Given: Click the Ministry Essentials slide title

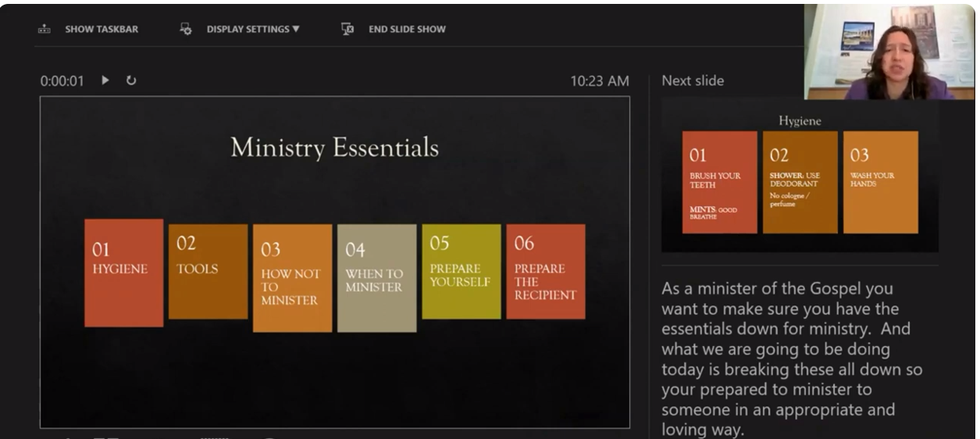Looking at the screenshot, I should 334,148.
